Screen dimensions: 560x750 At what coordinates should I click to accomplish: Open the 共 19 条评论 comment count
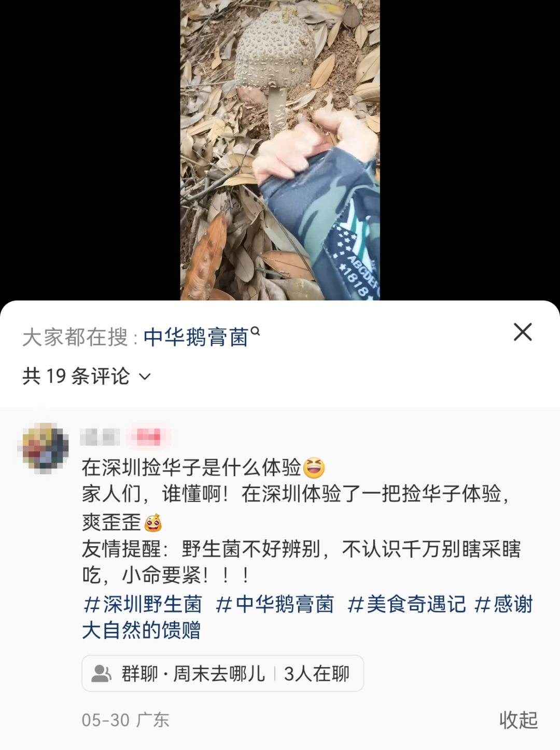76,377
